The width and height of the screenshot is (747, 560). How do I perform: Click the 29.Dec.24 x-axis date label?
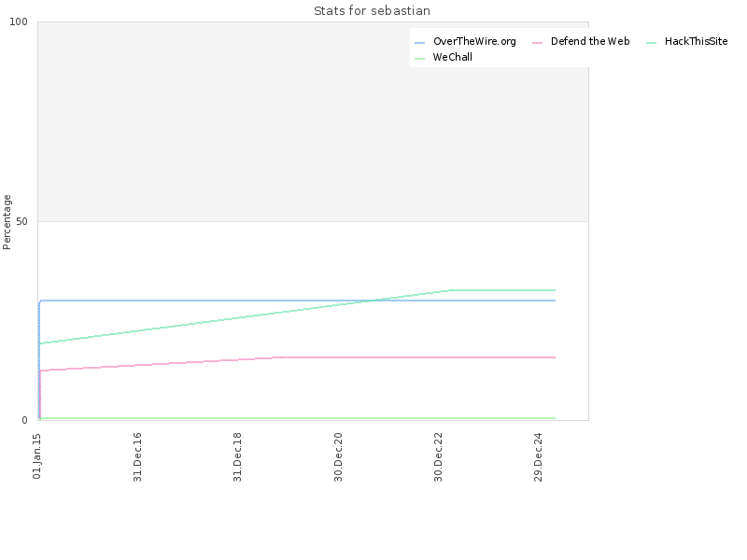click(539, 457)
